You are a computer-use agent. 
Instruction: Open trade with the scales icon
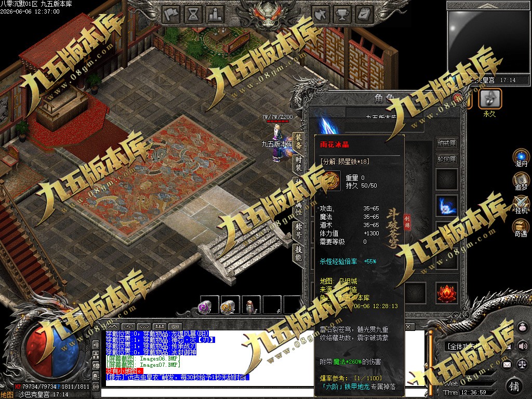(523, 365)
